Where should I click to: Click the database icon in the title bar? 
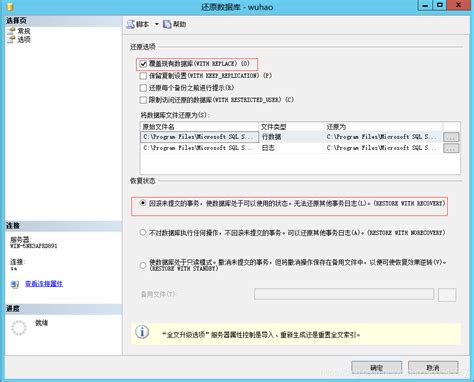click(x=10, y=6)
